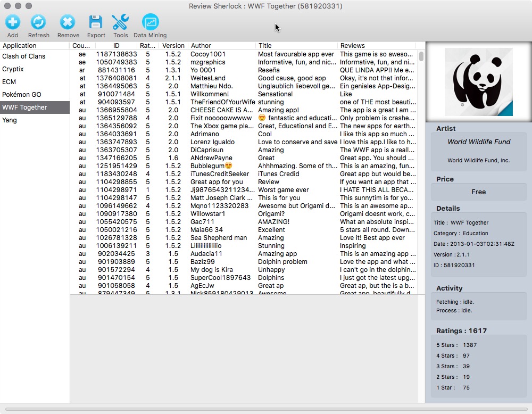Select the review by Lorenz Igualdo

click(244, 142)
